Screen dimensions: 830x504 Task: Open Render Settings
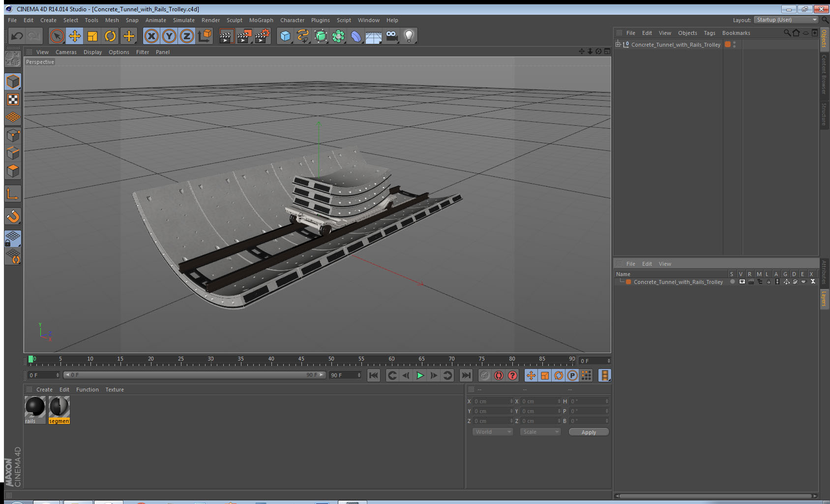point(263,36)
